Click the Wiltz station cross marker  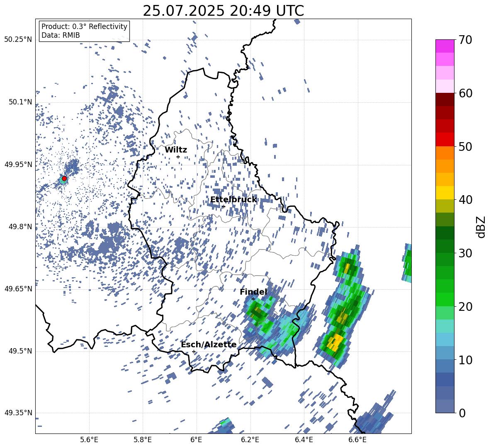click(178, 157)
